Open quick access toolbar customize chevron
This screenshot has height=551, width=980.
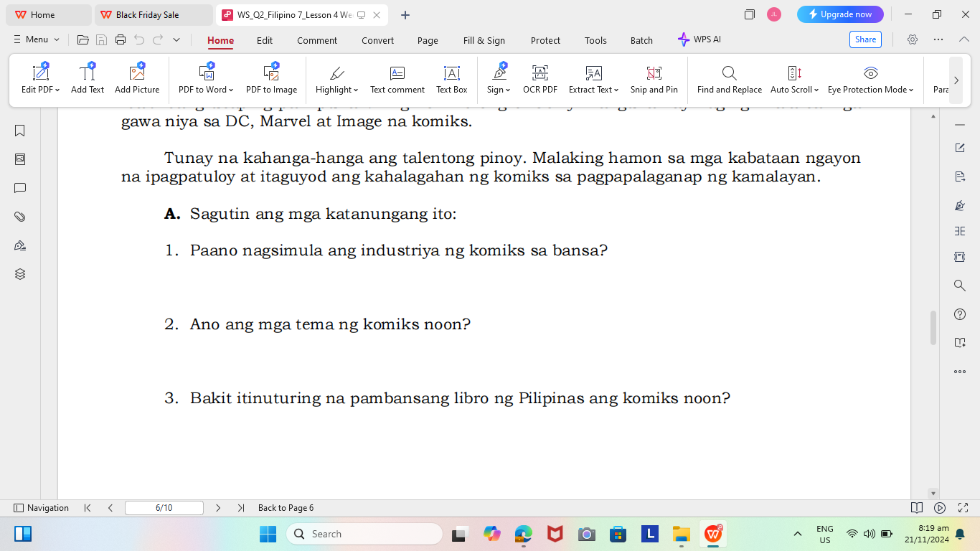176,40
